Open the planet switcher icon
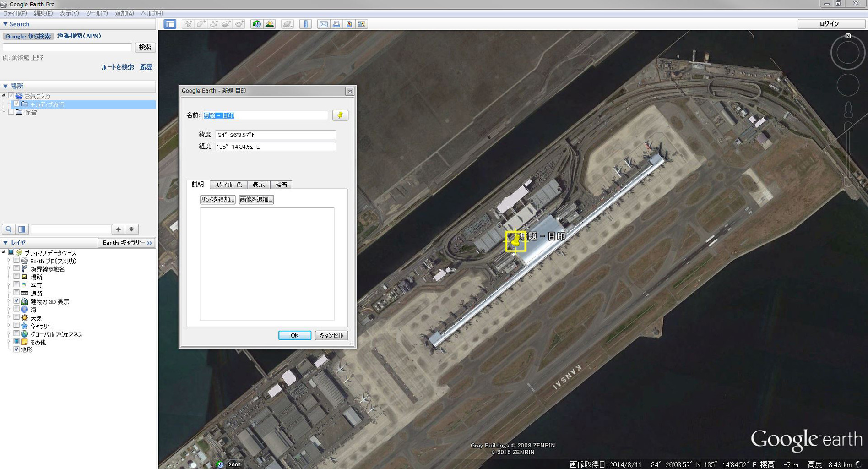 point(288,24)
